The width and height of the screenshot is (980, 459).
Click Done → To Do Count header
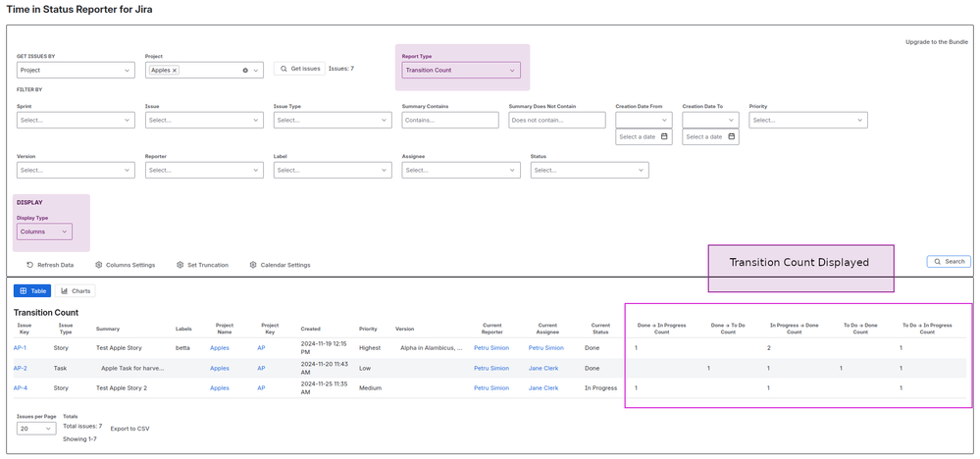(x=728, y=329)
